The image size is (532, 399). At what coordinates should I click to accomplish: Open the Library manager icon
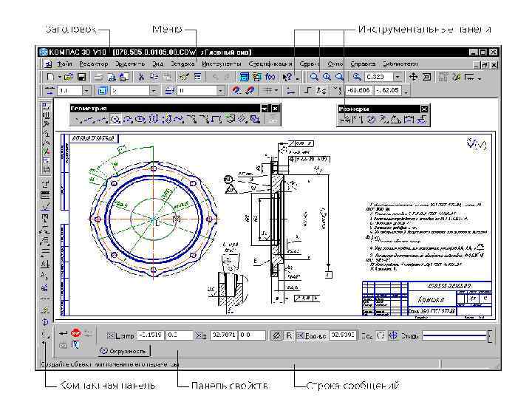256,77
